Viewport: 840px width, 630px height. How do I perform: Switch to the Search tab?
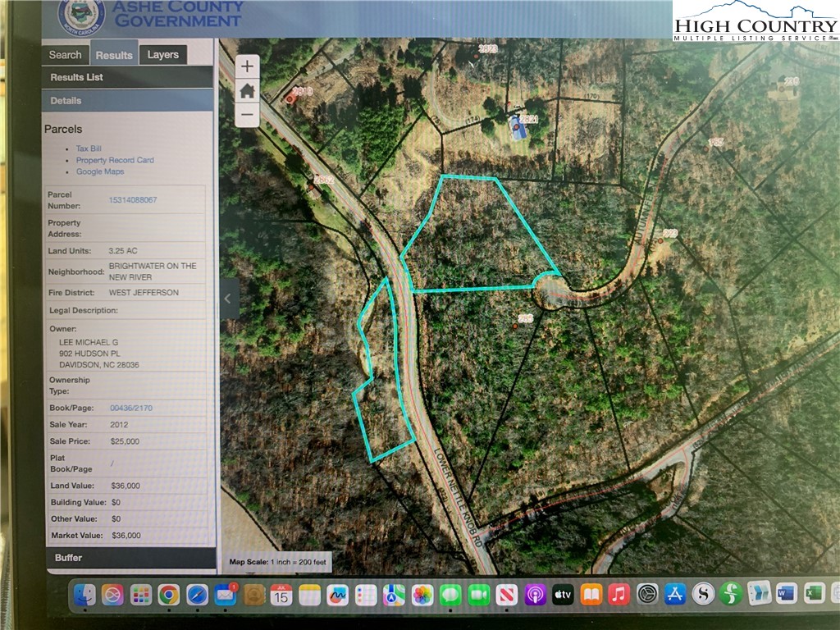point(65,55)
